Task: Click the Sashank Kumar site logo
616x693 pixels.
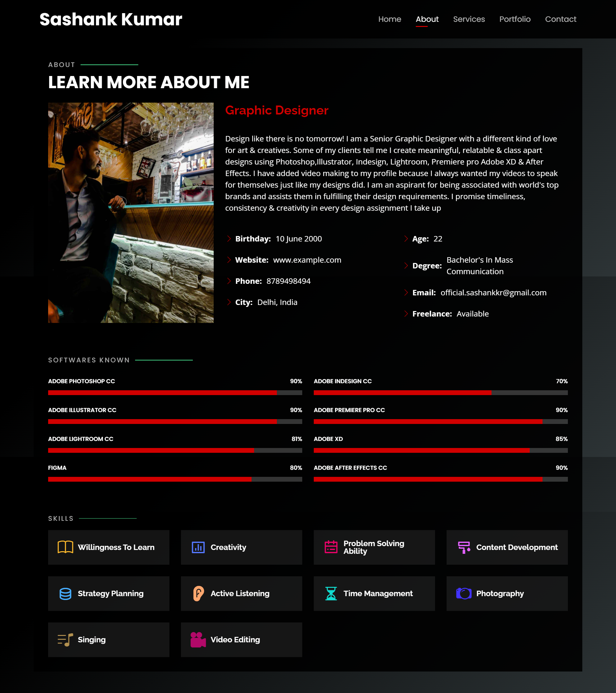Action: click(x=111, y=19)
